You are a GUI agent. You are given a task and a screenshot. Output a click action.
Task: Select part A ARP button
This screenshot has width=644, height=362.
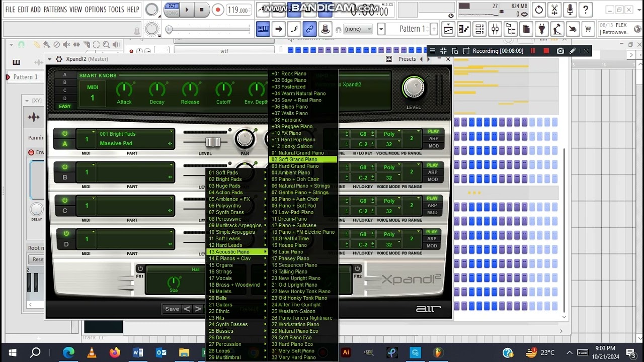433,139
